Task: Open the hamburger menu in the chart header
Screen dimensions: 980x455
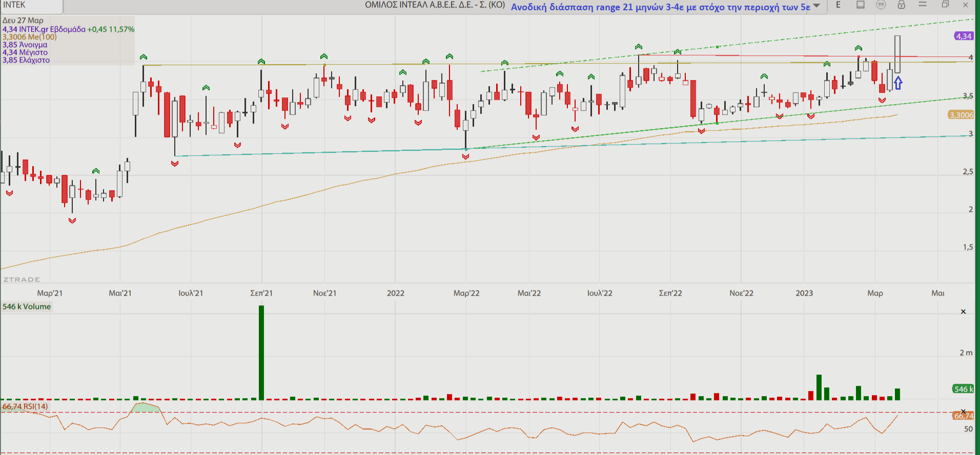Action: 923,5
